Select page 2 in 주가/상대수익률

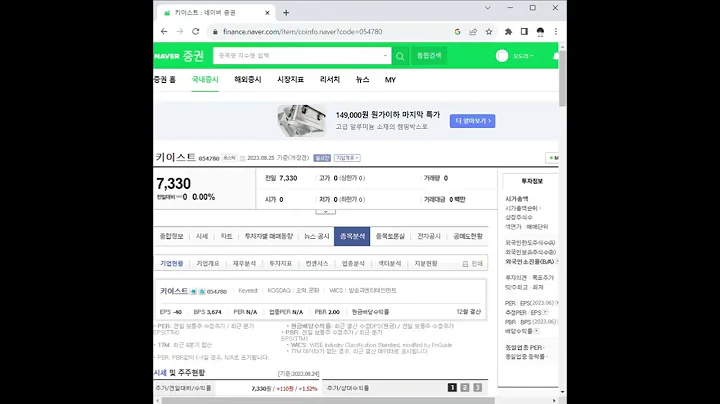[465, 388]
